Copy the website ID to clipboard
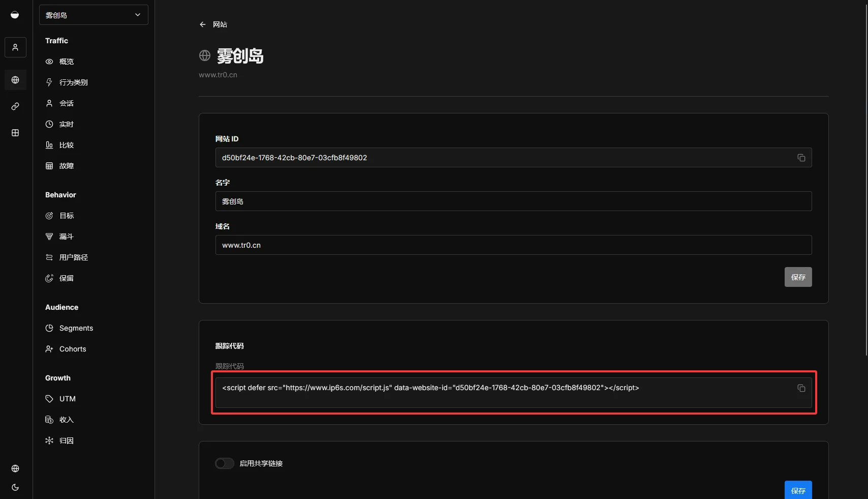 pos(801,158)
